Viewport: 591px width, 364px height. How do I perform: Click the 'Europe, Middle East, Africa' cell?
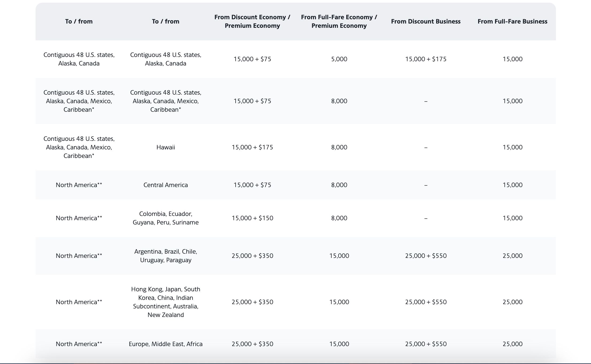pos(166,344)
